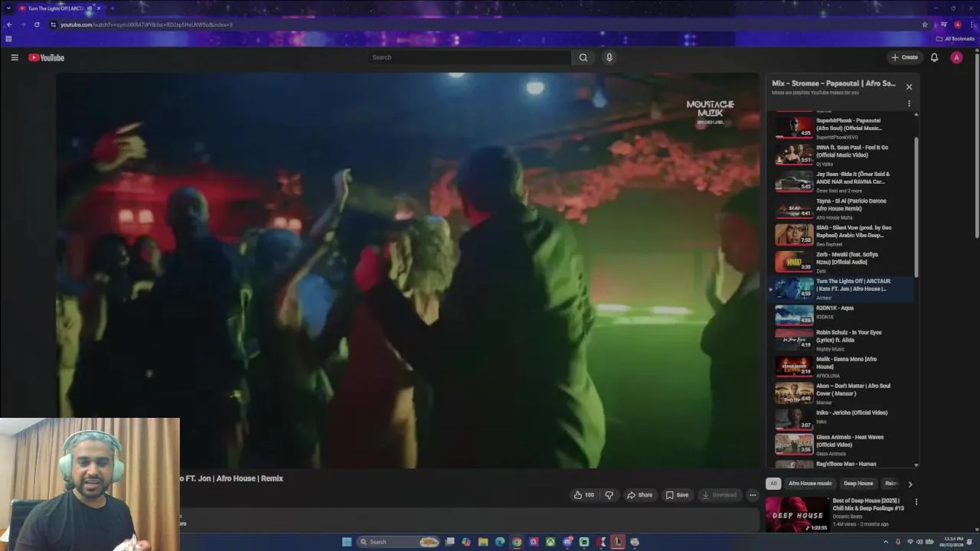Play Robin Schulz - In Your Eyes

click(x=842, y=340)
